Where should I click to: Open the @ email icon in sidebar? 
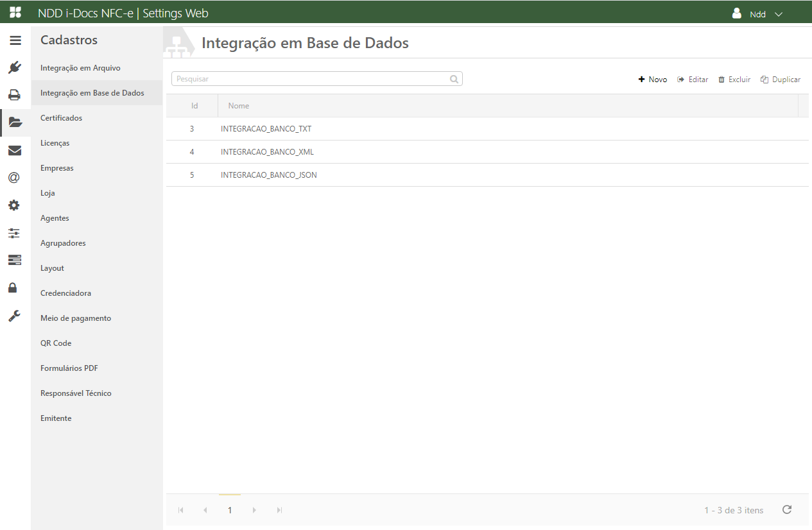(x=14, y=178)
